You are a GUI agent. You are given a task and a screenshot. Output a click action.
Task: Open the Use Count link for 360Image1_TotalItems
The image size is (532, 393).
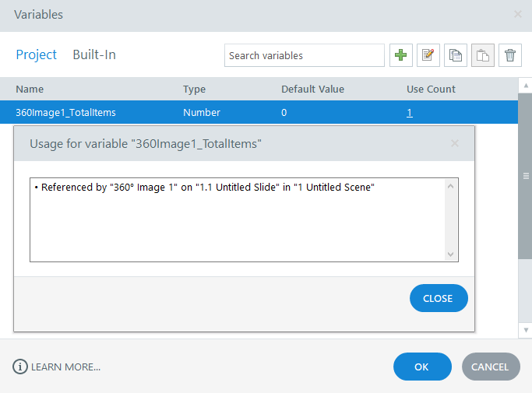[410, 112]
